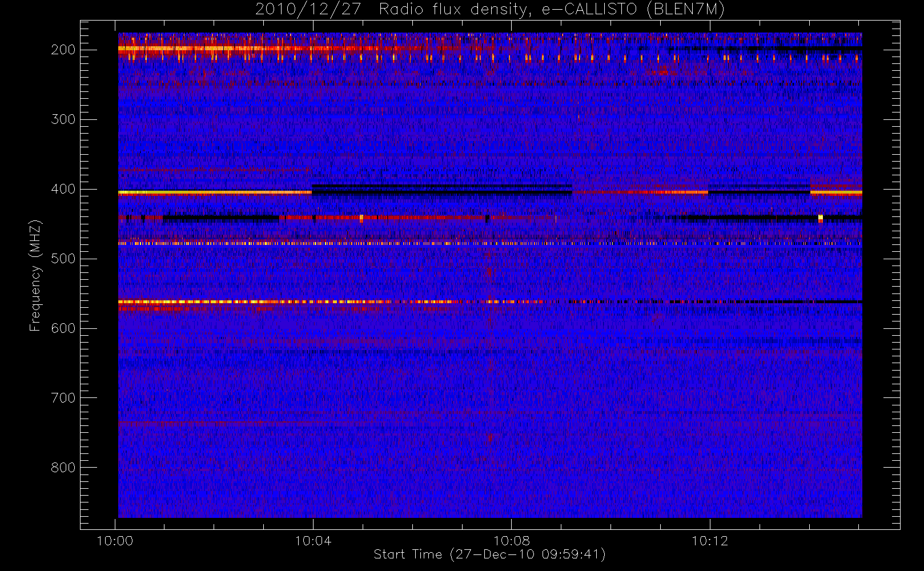924x571 pixels.
Task: Select the 800 frequency tick label
Action: pos(63,468)
